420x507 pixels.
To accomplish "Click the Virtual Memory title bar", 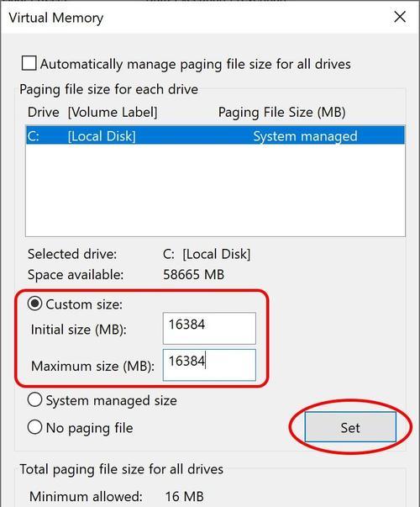I will click(x=194, y=17).
